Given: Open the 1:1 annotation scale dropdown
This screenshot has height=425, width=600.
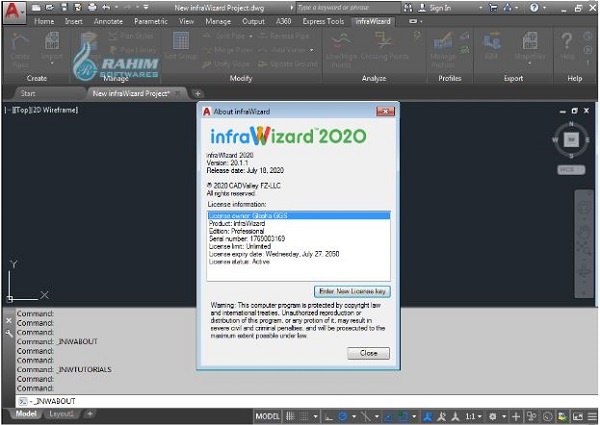Looking at the screenshot, I should coord(473,417).
